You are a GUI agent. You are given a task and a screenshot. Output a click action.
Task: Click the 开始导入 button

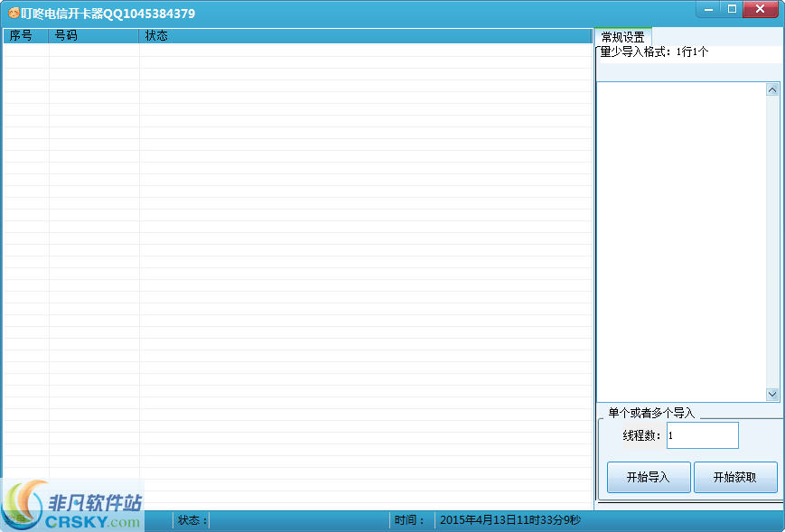[649, 477]
